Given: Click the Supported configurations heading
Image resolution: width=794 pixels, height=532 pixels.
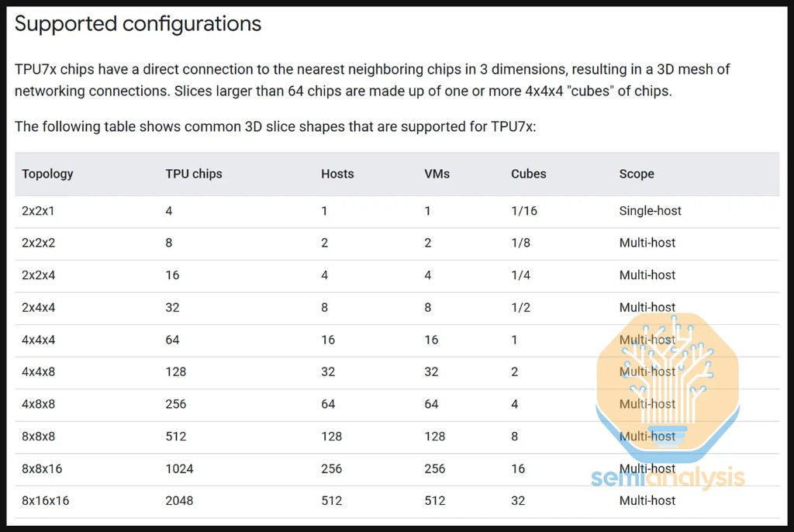Looking at the screenshot, I should point(138,24).
